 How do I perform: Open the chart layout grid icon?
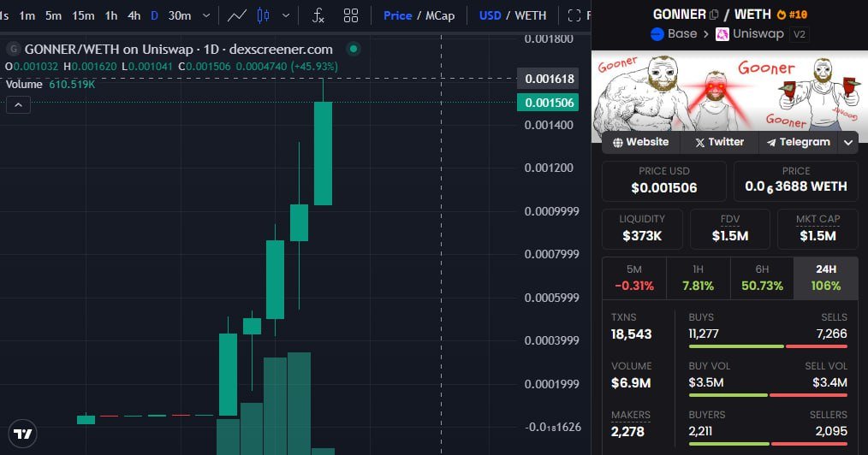351,15
